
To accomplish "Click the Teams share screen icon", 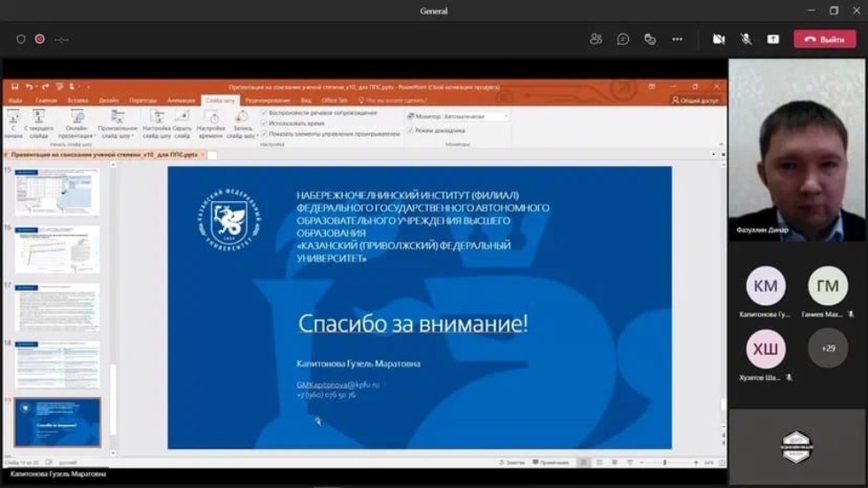I will coord(772,39).
